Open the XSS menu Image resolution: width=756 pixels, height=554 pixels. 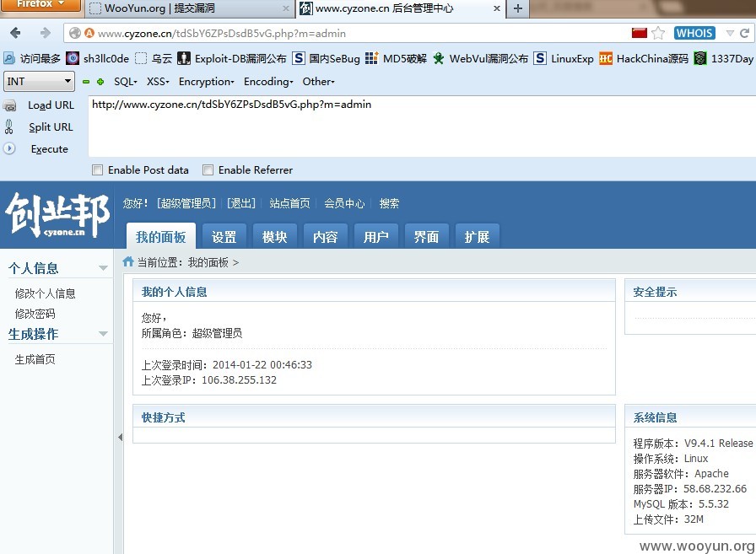[x=158, y=82]
